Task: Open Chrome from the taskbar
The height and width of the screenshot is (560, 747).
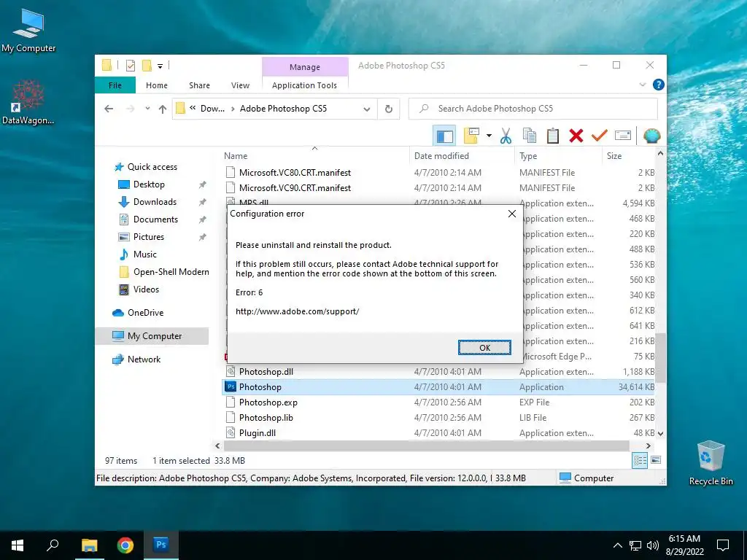Action: pos(125,545)
